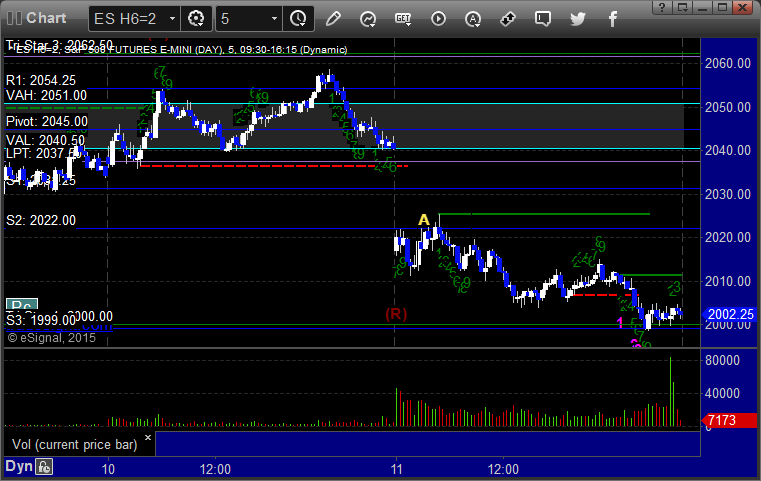This screenshot has width=761, height=481.
Task: Select the drawing tools pencil icon
Action: (x=333, y=19)
